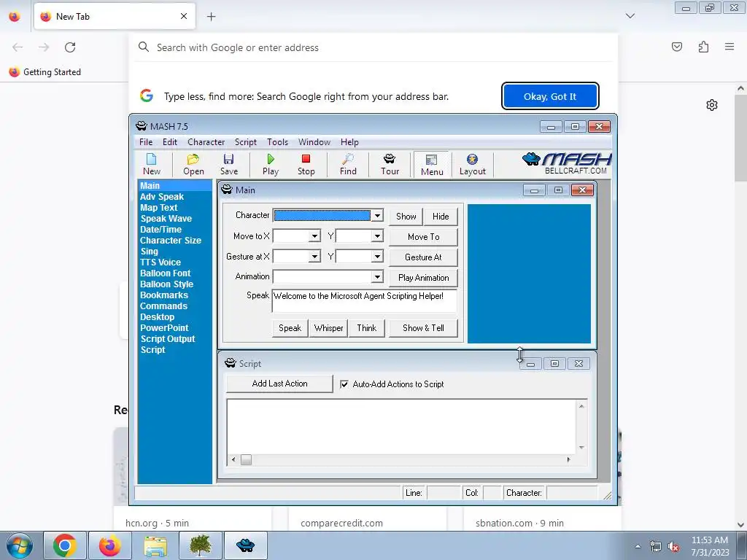This screenshot has width=747, height=560.
Task: Click the Move To button
Action: pos(424,237)
